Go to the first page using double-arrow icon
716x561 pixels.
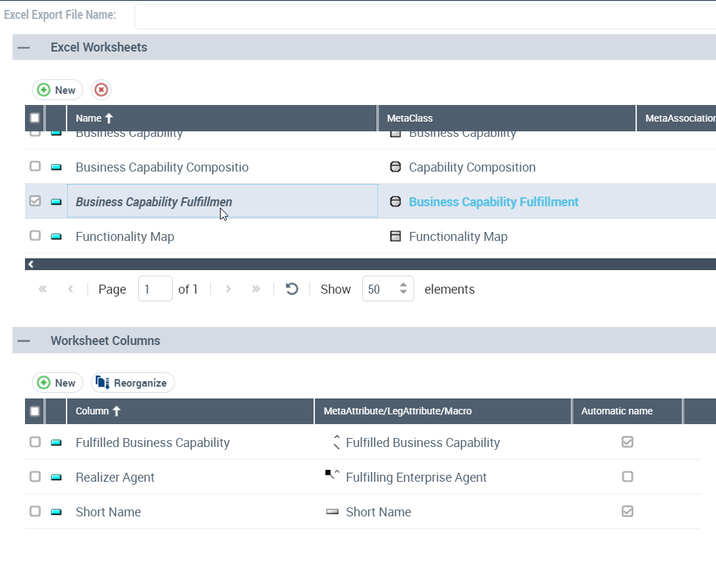point(43,289)
